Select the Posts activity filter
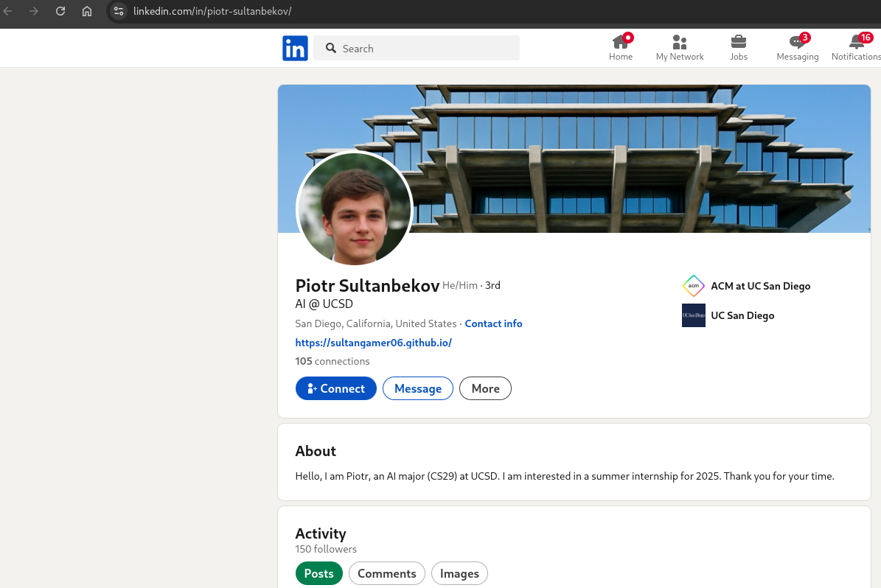881x588 pixels. [x=318, y=573]
